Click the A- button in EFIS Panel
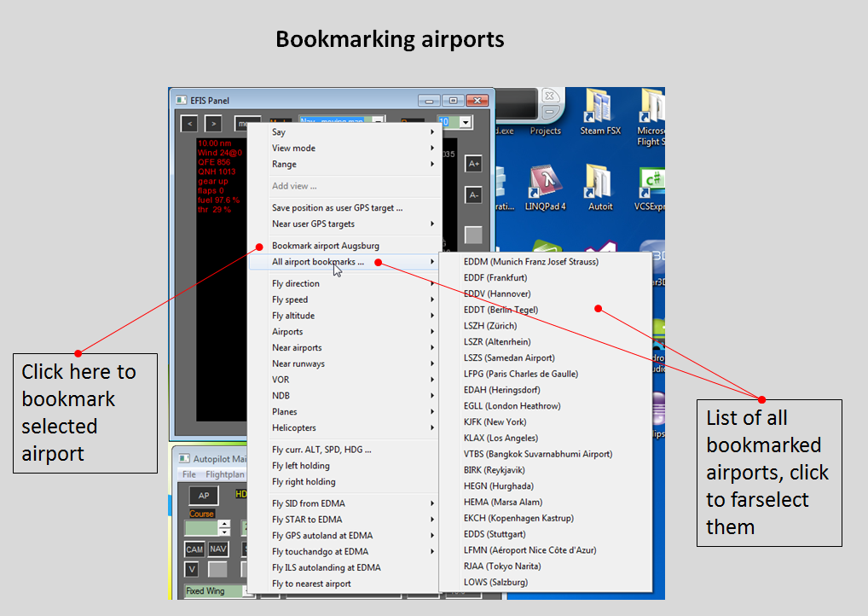The image size is (868, 616). click(473, 195)
